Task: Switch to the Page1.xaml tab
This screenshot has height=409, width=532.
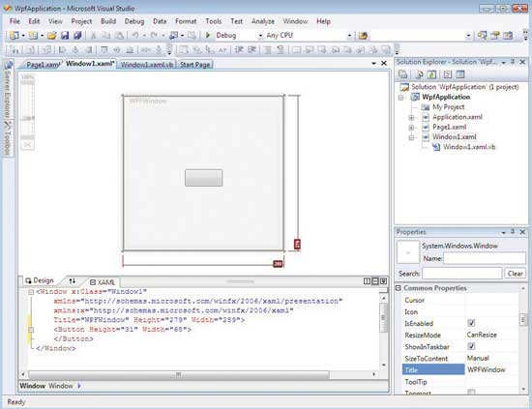Action: pyautogui.click(x=44, y=64)
